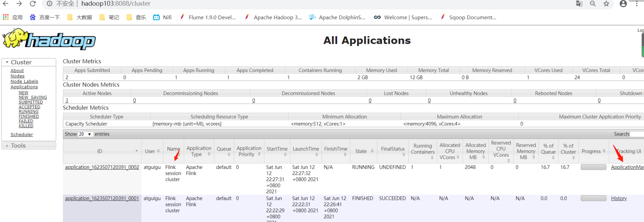Screen dimensions: 644x222
Task: Open the ApplicationMaster tracking link
Action: pyautogui.click(x=627, y=167)
